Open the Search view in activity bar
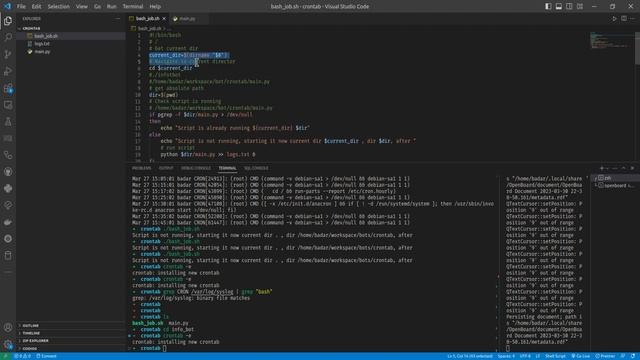The image size is (640, 360). (x=8, y=38)
